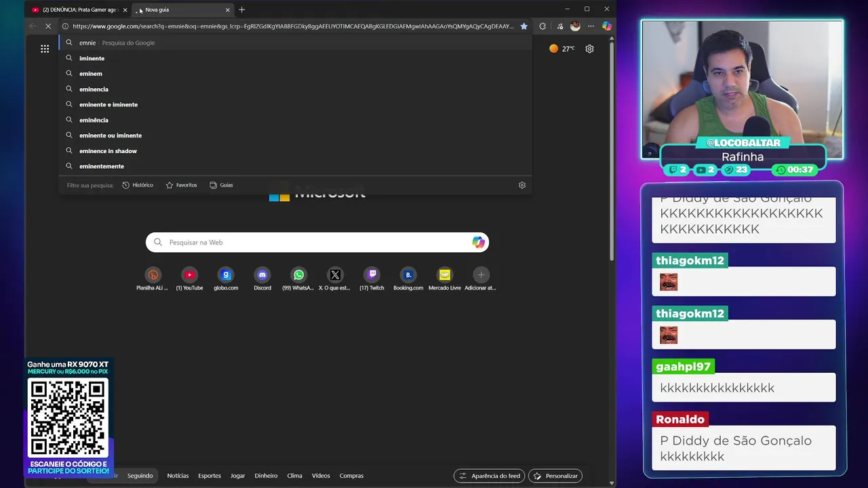Choose the 'eminencia' suggestion without accent
868x488 pixels.
tap(295, 89)
